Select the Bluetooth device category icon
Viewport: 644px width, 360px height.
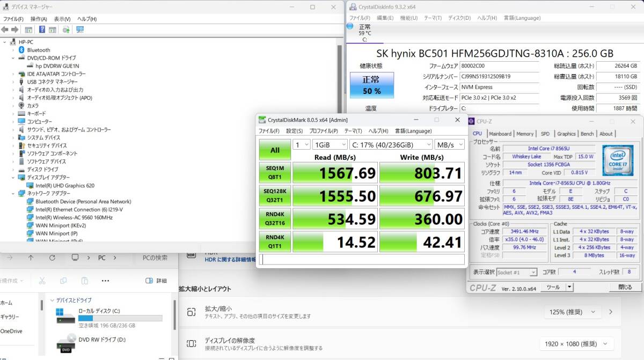pos(22,50)
